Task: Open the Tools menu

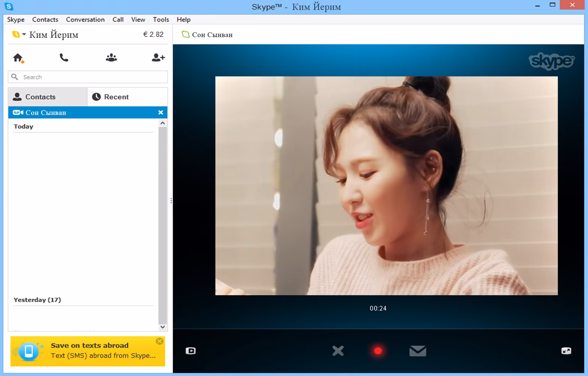Action: click(x=161, y=19)
